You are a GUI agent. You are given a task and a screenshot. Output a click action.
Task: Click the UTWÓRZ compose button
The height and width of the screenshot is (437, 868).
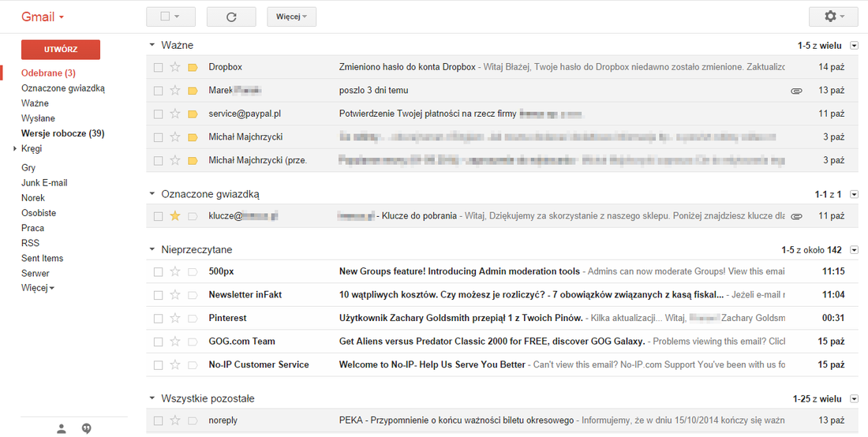pos(61,49)
